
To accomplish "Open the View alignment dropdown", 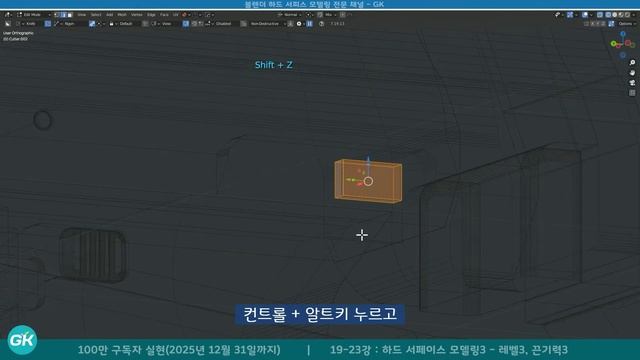I will [x=163, y=24].
